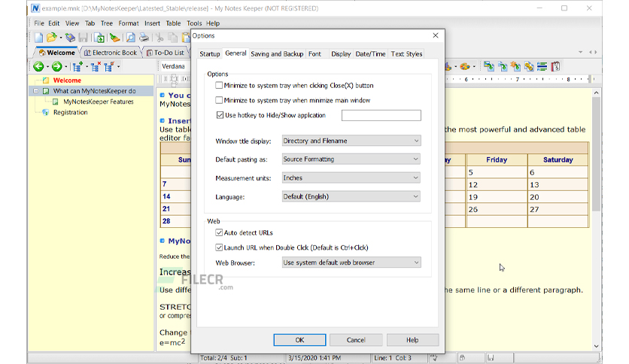
Task: Click the insert date calendar icon
Action: [555, 66]
